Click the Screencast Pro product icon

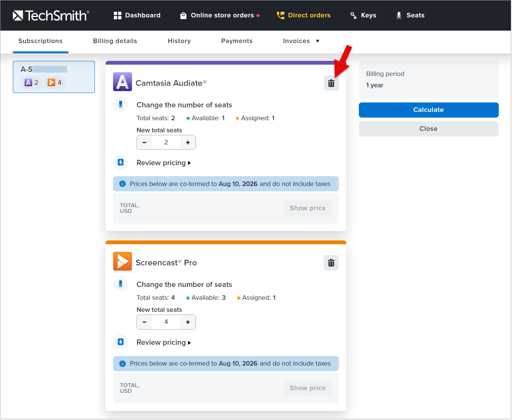pos(122,261)
